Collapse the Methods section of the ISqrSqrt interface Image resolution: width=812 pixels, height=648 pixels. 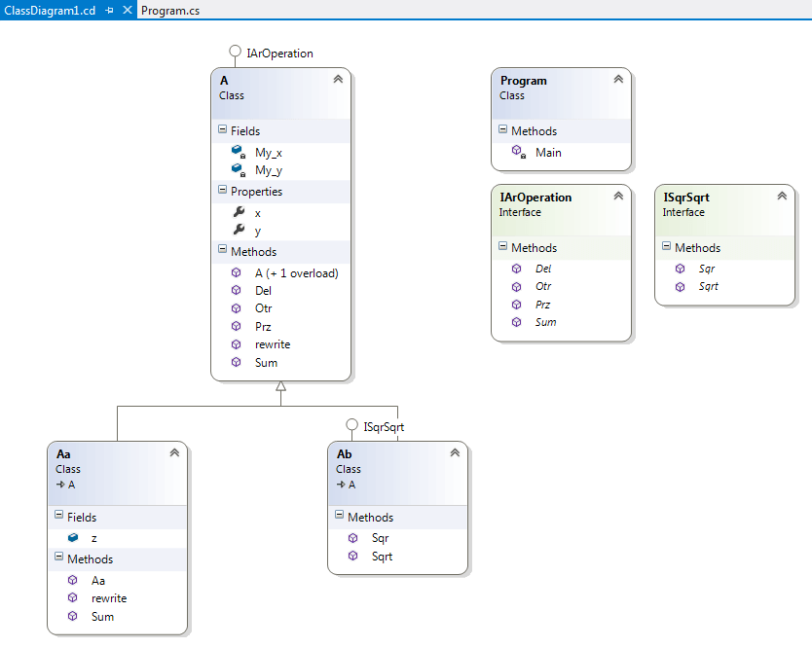tap(667, 246)
